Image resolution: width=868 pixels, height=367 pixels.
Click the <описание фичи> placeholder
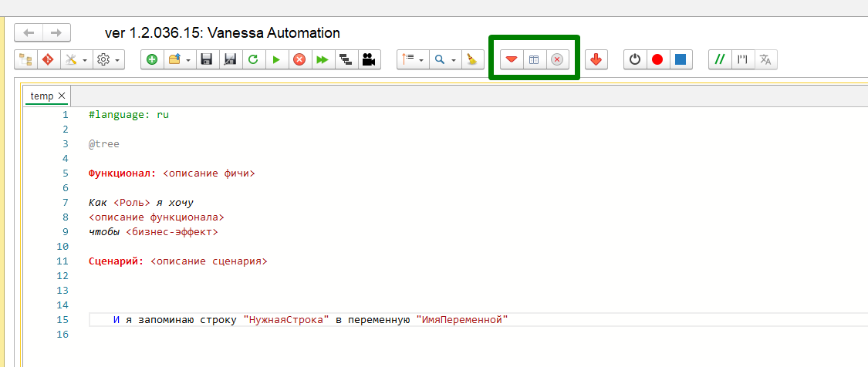(208, 173)
